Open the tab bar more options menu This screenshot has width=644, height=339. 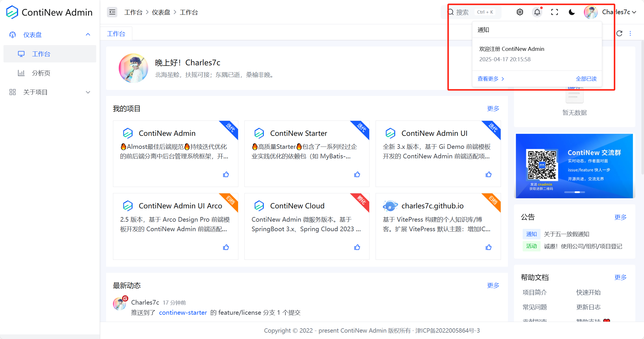(x=630, y=33)
